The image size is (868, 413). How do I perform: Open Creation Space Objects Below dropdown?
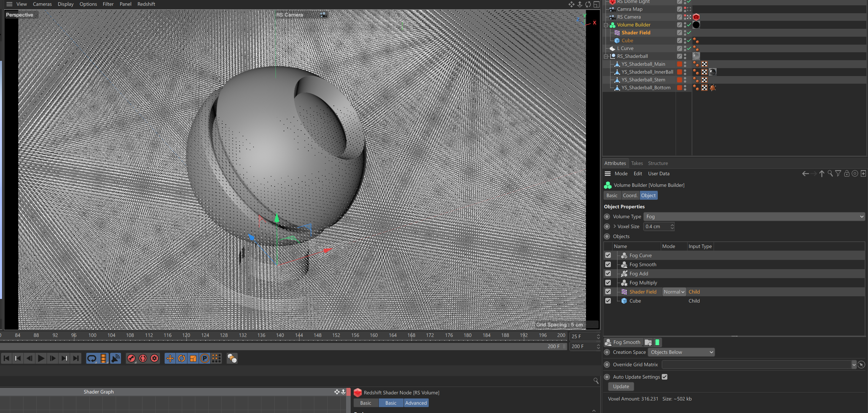(681, 352)
